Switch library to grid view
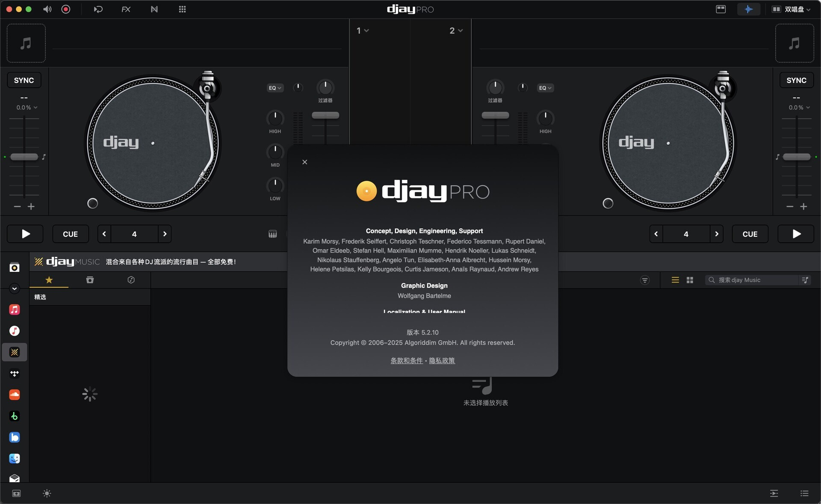 coord(690,280)
